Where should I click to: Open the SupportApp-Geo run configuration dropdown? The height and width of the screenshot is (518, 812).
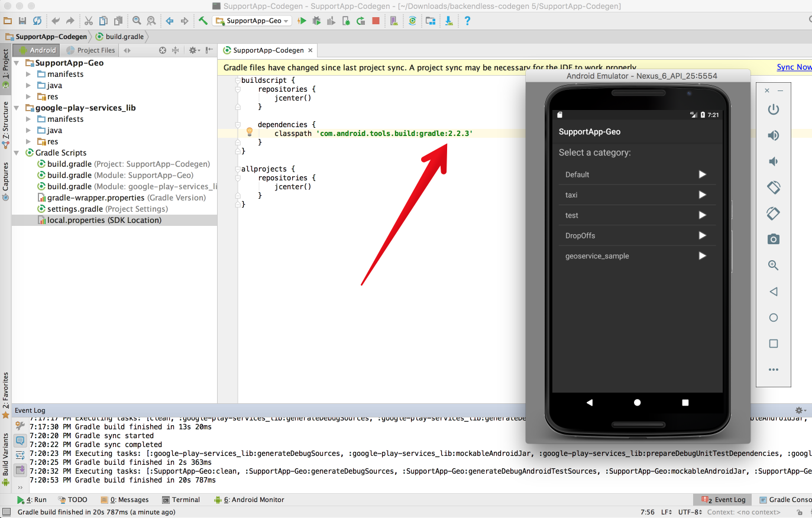tap(253, 21)
